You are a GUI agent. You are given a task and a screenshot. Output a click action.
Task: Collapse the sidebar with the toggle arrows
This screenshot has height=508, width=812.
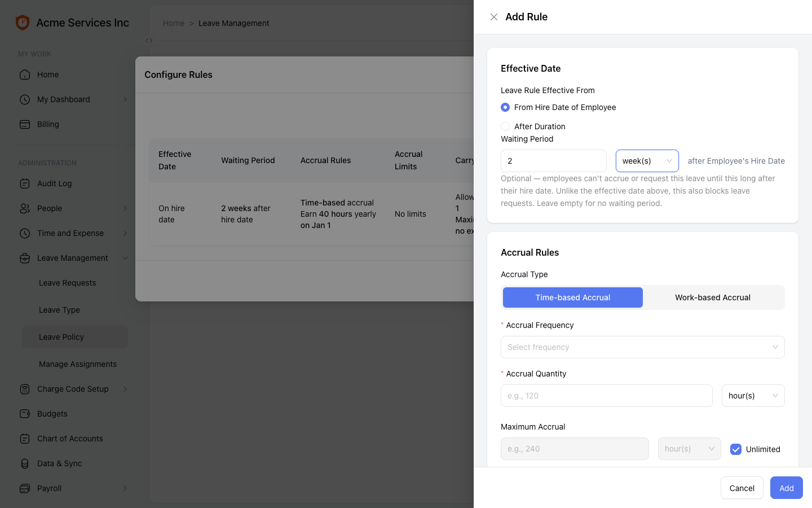[x=149, y=41]
